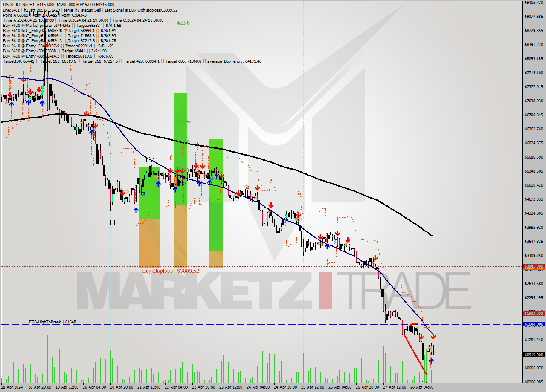Click the '21 Apr 12:00' time axis label
The width and height of the screenshot is (546, 392).
(x=148, y=387)
